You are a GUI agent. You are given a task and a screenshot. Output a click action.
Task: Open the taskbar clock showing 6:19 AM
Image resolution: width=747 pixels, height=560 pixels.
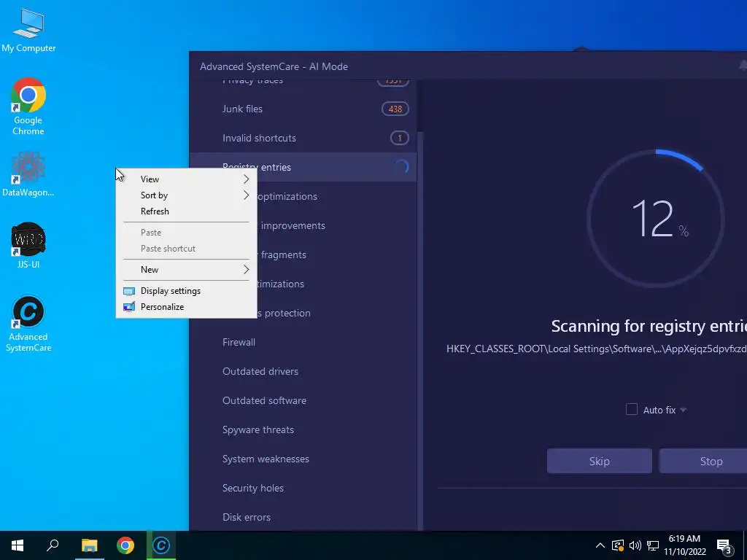coord(684,545)
